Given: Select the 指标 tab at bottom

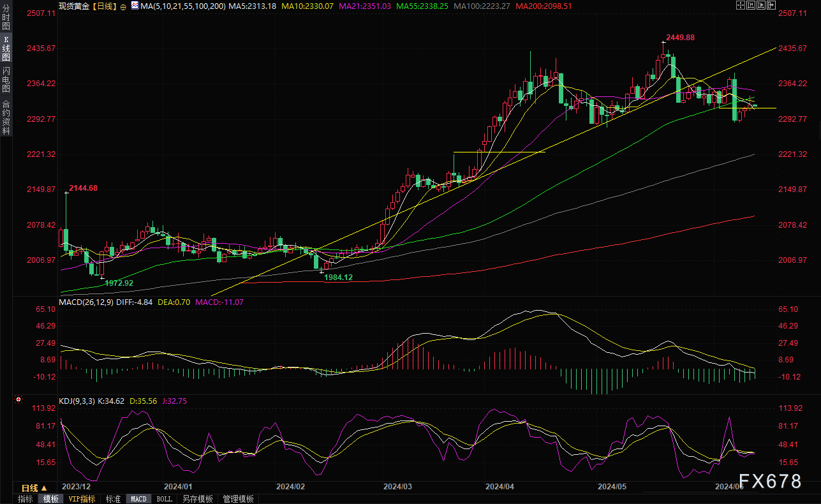Looking at the screenshot, I should [x=26, y=499].
